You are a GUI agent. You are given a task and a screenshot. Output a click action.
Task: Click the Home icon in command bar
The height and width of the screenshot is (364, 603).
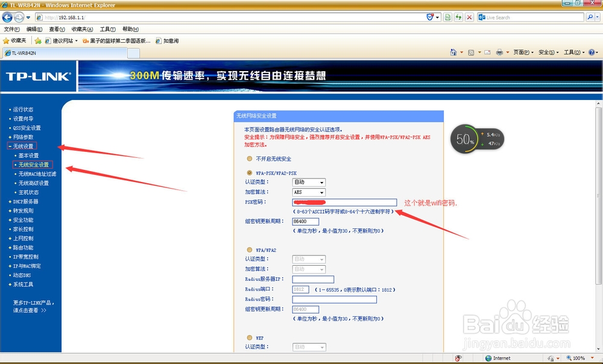(453, 52)
